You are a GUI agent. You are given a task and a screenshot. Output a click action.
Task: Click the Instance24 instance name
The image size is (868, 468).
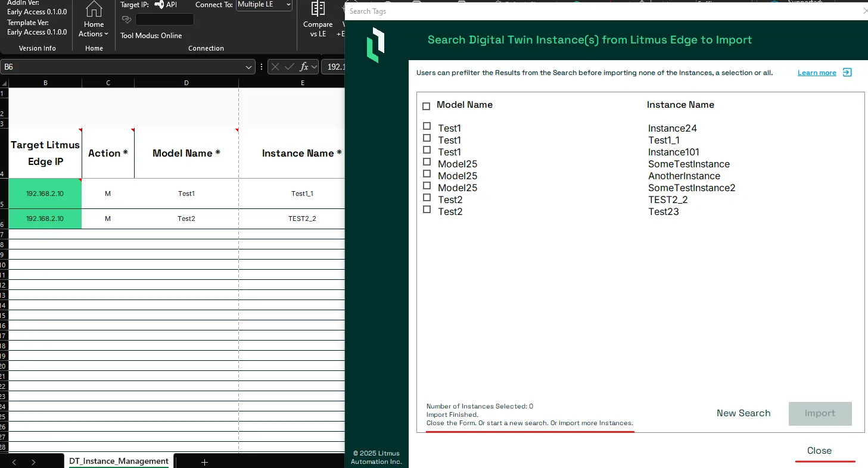(x=673, y=128)
